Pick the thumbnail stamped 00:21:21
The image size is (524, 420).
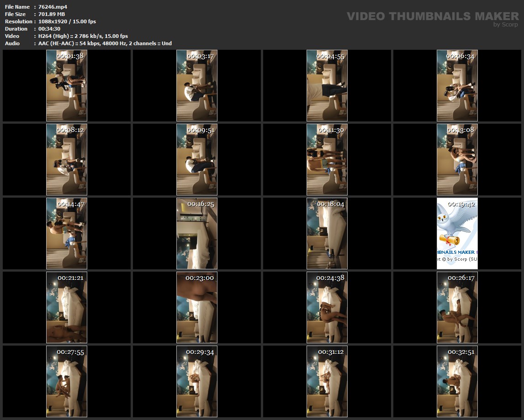67,308
